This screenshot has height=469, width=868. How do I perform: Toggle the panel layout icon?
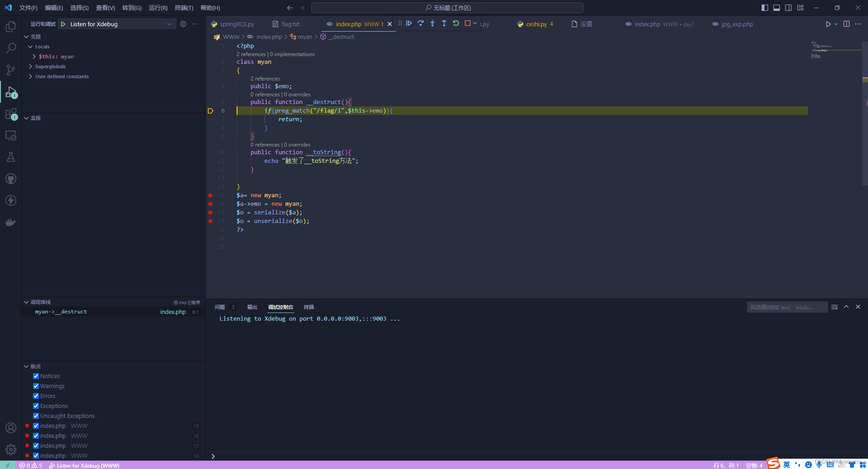click(x=777, y=8)
